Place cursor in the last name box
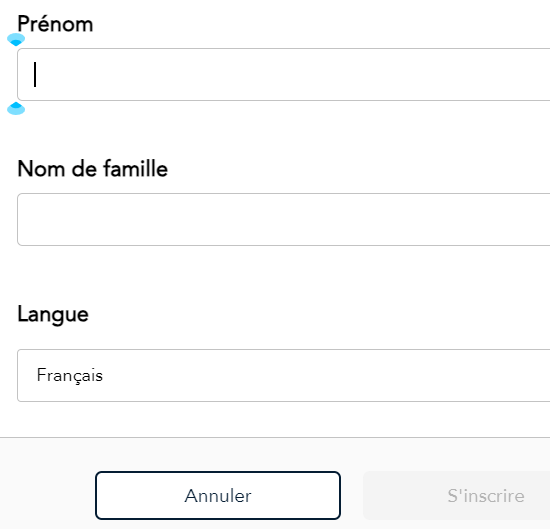 pyautogui.click(x=283, y=219)
